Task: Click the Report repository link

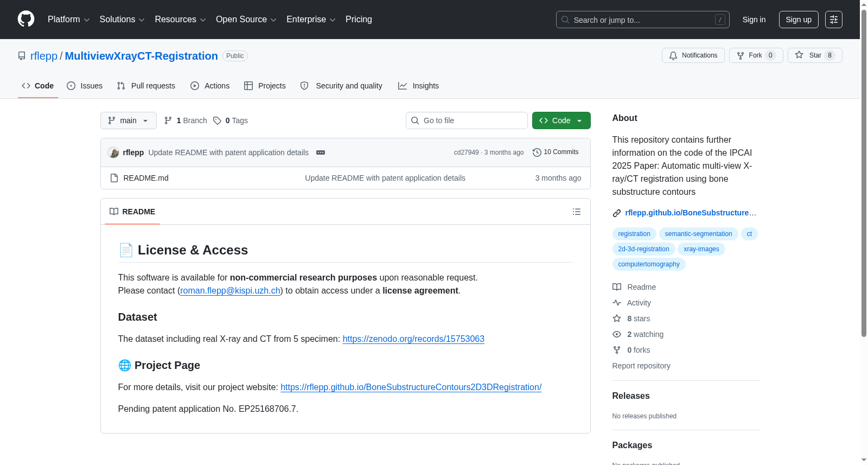Action: click(x=641, y=366)
